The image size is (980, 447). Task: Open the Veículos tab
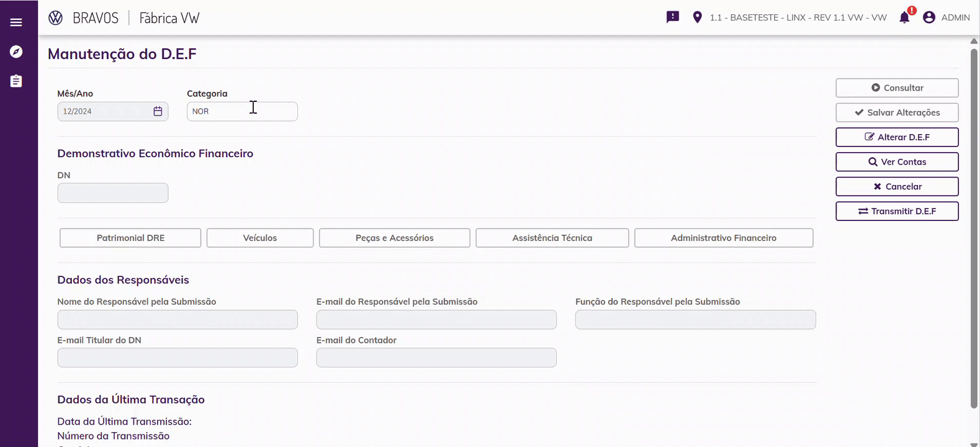260,238
